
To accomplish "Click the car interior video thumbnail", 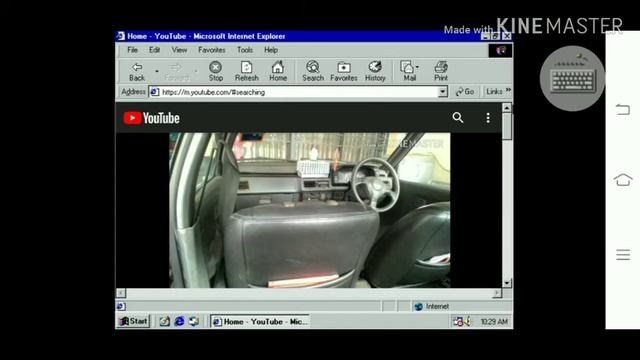I will pyautogui.click(x=310, y=210).
